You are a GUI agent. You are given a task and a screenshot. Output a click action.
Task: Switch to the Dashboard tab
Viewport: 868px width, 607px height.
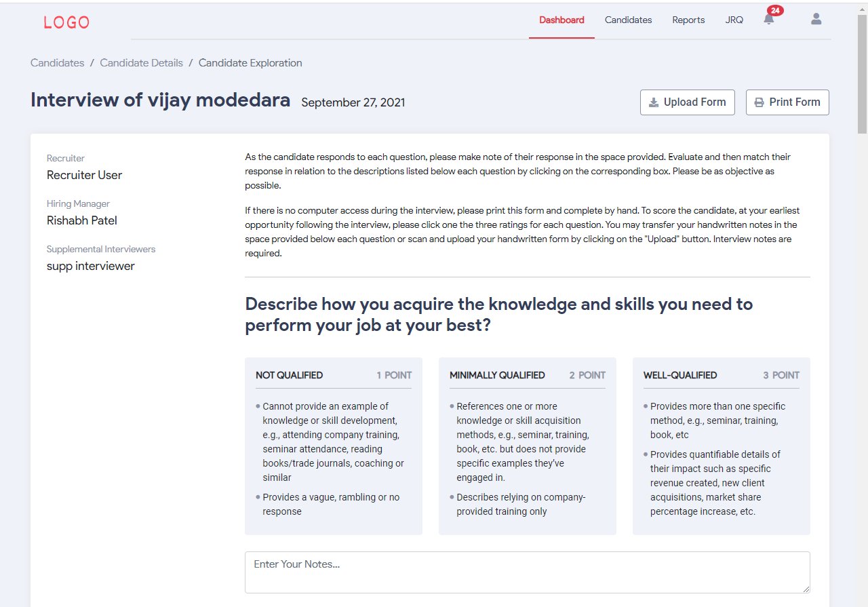click(x=561, y=20)
